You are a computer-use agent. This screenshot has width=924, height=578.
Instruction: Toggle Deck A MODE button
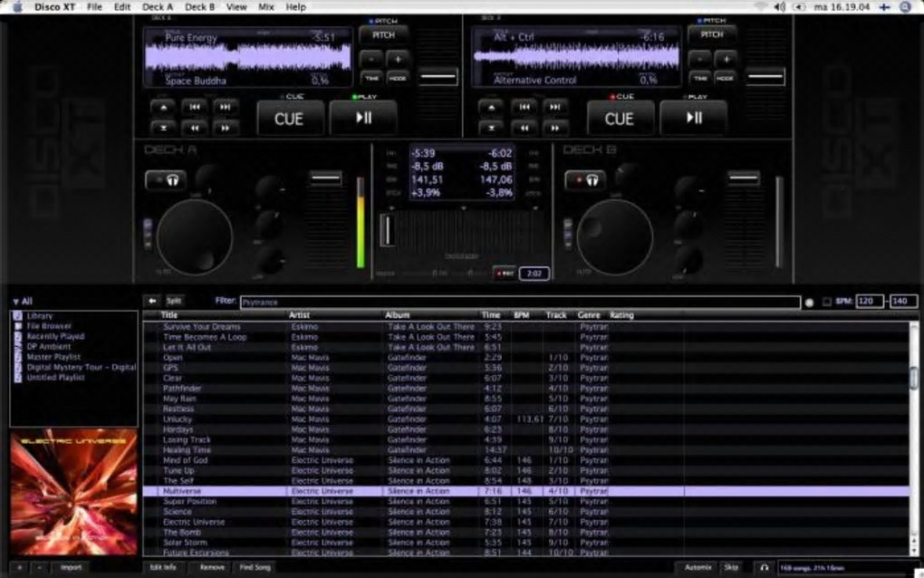point(397,78)
